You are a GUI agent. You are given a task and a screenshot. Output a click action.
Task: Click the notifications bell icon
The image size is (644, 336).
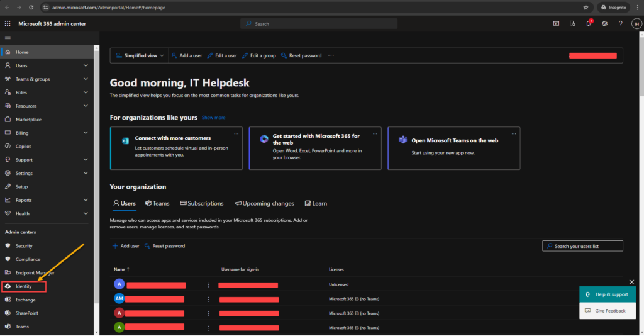pos(588,24)
